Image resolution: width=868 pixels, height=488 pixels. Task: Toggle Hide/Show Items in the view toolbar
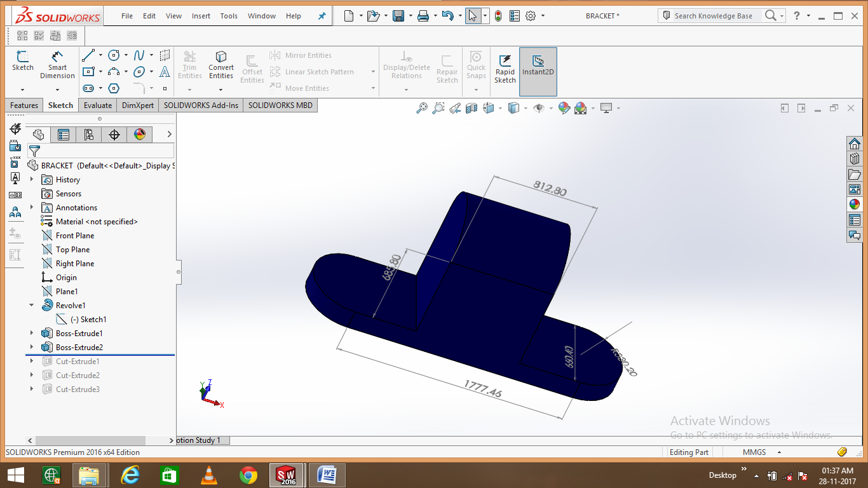(x=539, y=108)
